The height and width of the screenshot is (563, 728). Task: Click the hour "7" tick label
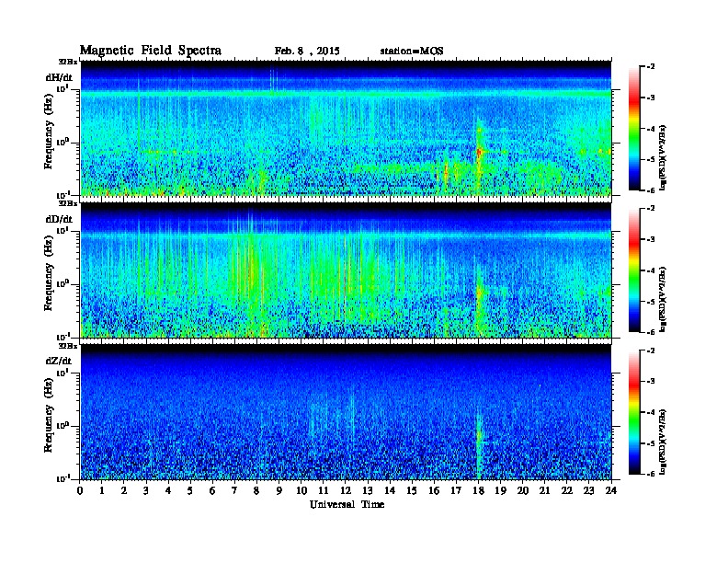[234, 491]
